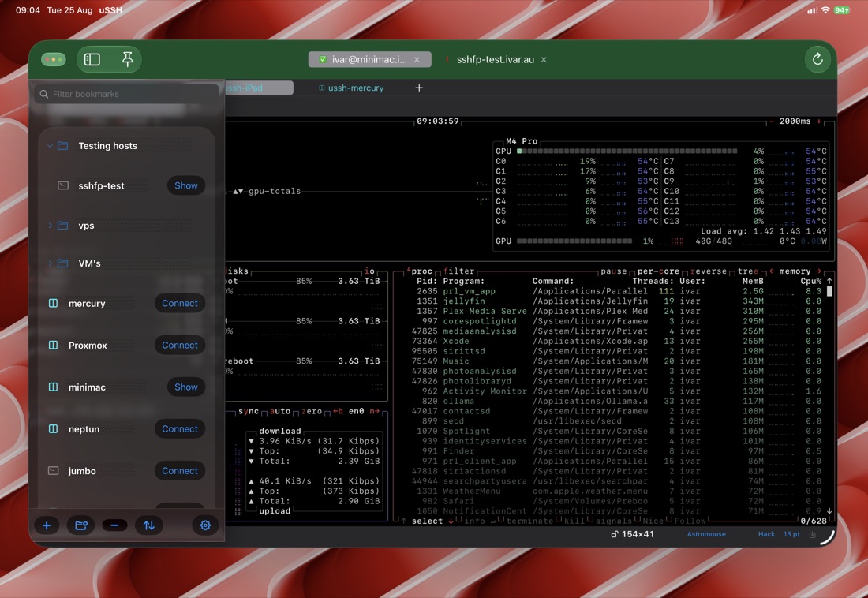Add a new tmux tab with plus
868x598 pixels.
[419, 88]
